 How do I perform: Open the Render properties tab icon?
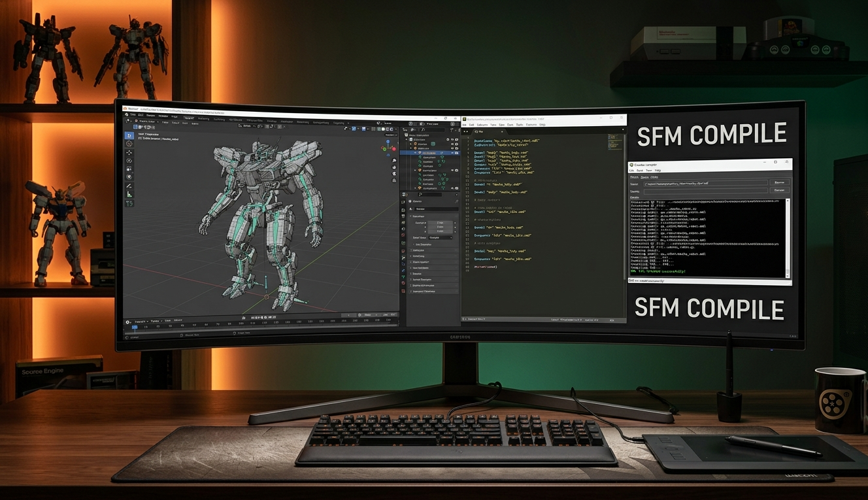pyautogui.click(x=403, y=210)
